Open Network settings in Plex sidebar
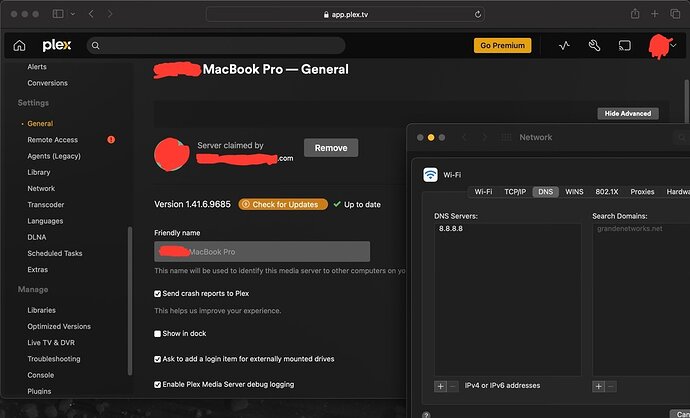 click(x=41, y=188)
